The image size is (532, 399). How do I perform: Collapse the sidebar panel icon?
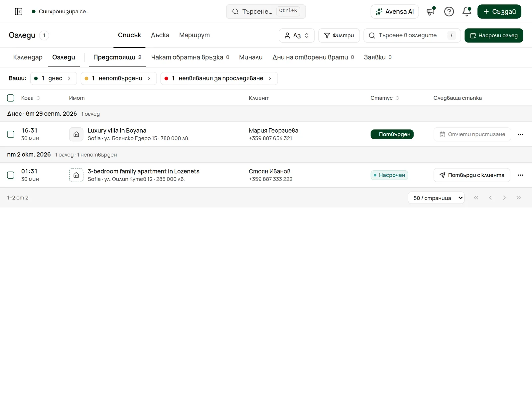[19, 12]
